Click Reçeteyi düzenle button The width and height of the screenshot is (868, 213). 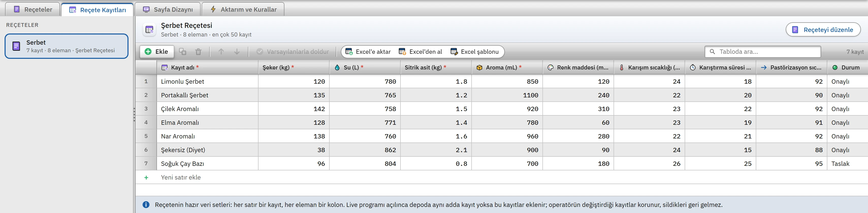tap(823, 30)
